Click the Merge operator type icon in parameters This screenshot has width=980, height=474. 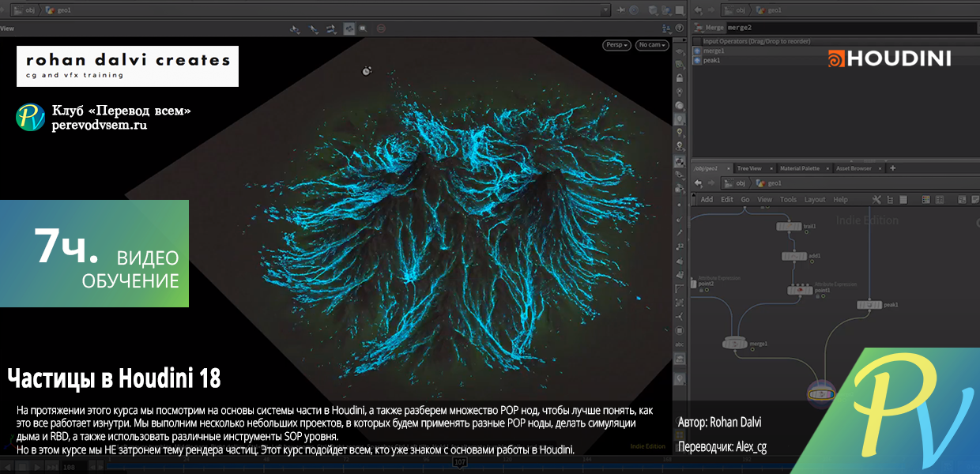698,27
